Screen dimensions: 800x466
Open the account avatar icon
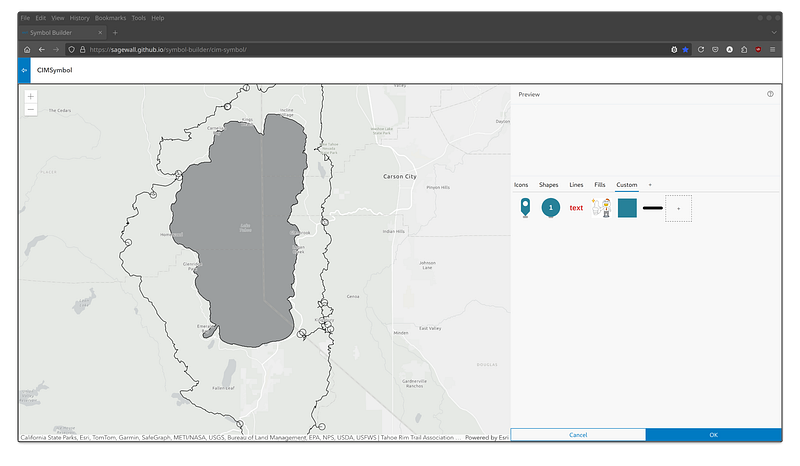[730, 50]
